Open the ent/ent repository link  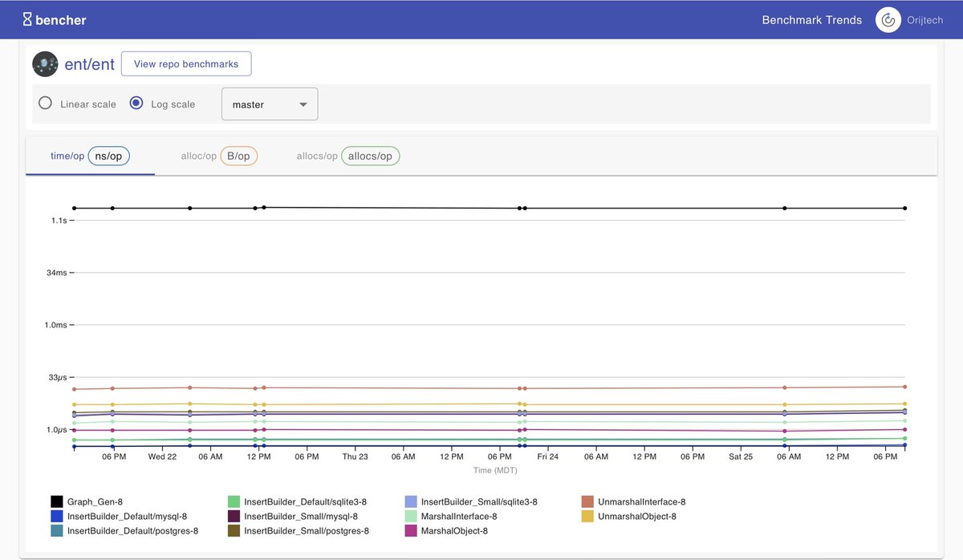pos(89,64)
